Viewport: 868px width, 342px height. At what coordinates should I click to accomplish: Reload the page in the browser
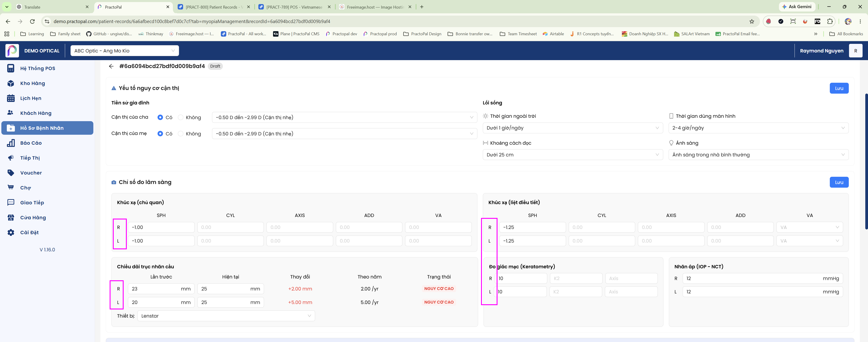tap(32, 21)
